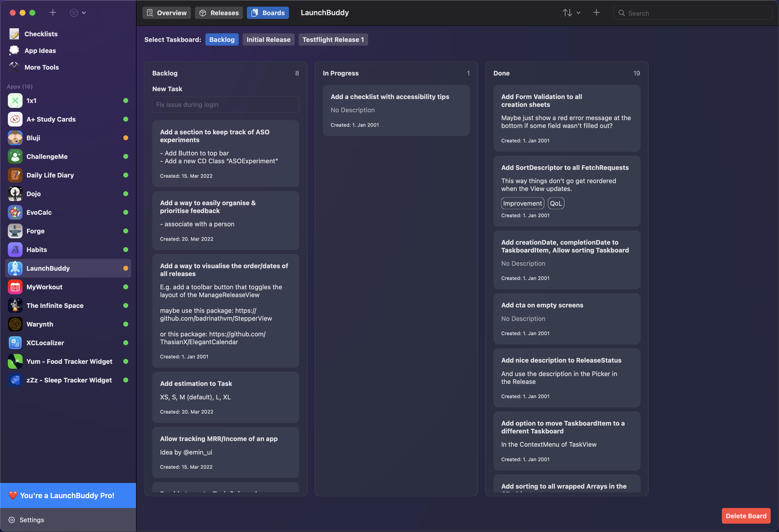
Task: Switch to the Overview tab
Action: [167, 13]
